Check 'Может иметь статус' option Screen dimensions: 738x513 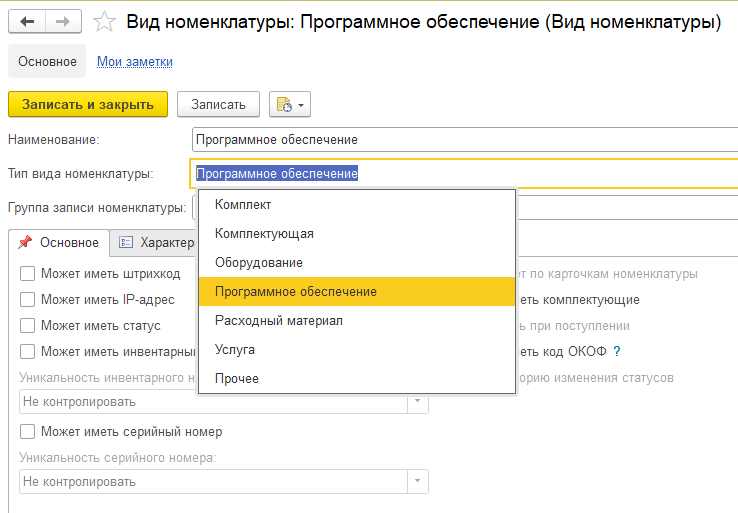(x=28, y=325)
